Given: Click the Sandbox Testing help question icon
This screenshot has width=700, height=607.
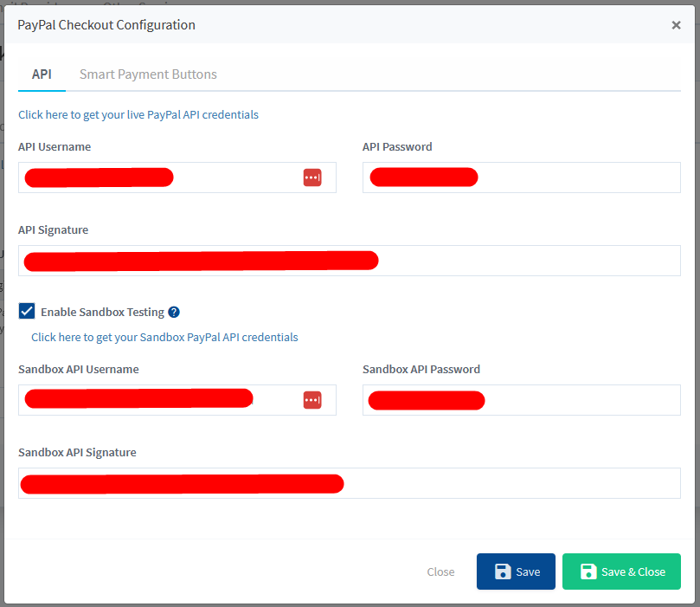Looking at the screenshot, I should 174,312.
